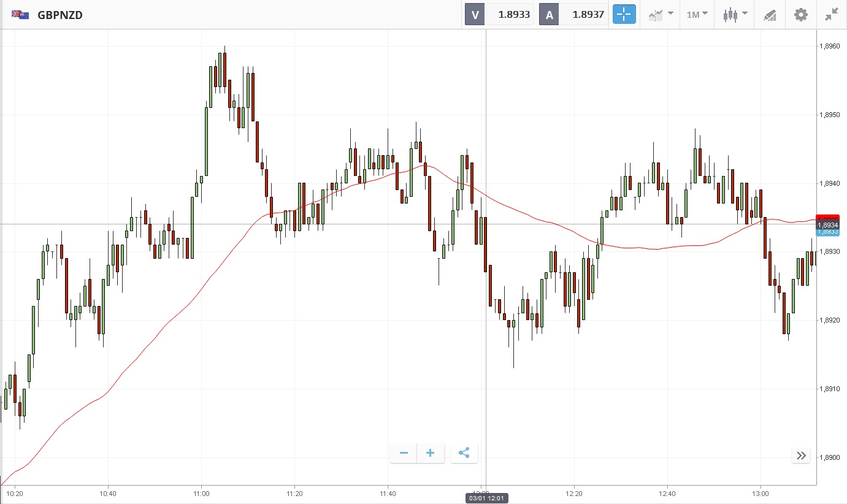Collapse the chart with the shrink arrows

click(x=831, y=15)
